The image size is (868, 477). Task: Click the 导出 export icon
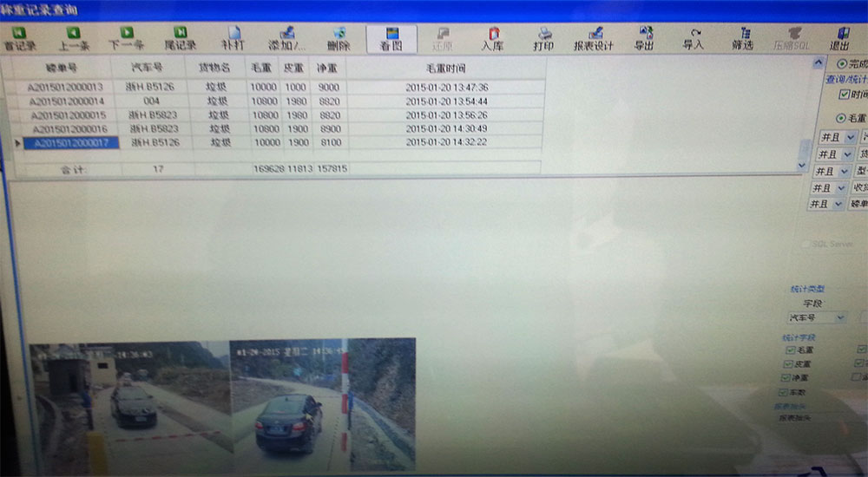(645, 38)
